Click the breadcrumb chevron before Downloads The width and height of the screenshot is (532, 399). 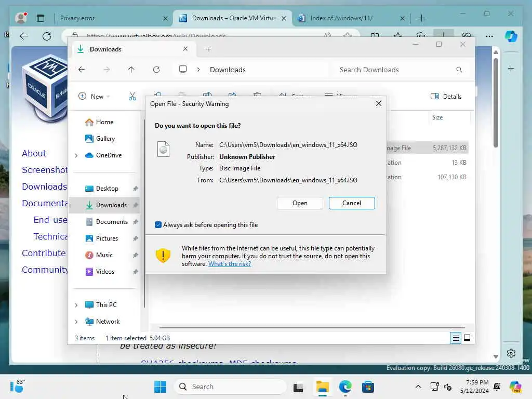pyautogui.click(x=198, y=70)
